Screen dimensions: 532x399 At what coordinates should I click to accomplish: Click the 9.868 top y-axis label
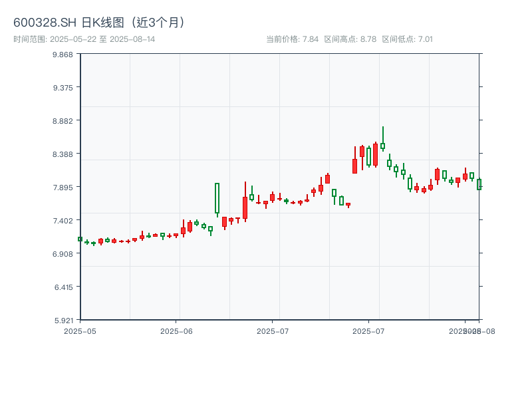(62, 55)
